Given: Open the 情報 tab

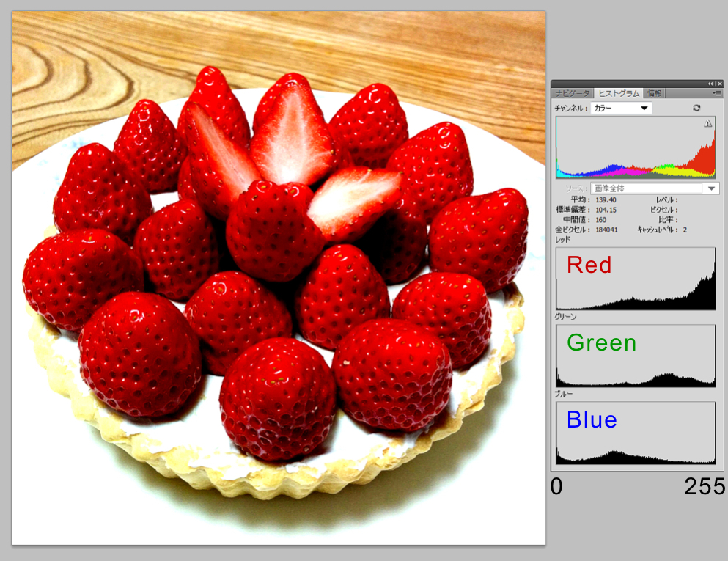Looking at the screenshot, I should point(655,93).
